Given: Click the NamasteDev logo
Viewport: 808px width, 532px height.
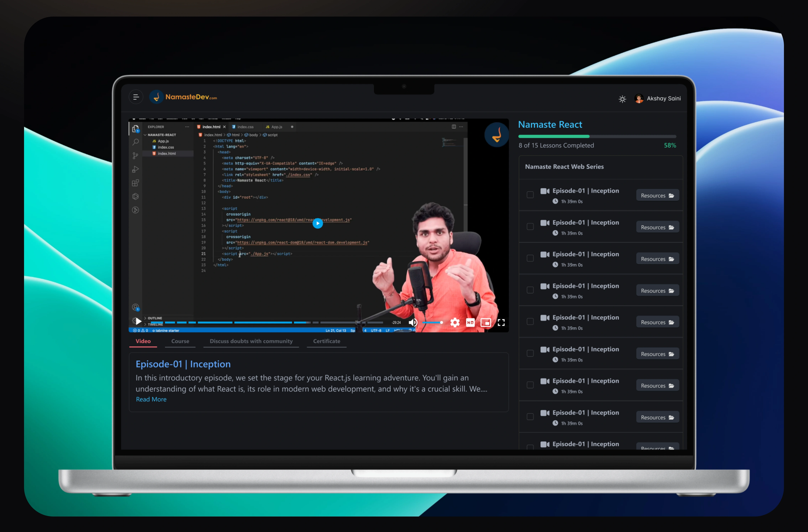Looking at the screenshot, I should click(x=183, y=97).
